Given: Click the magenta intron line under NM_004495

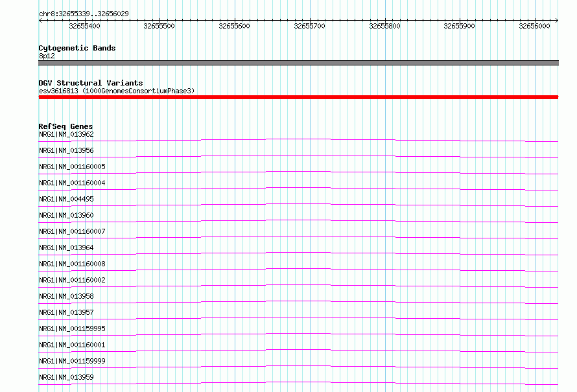Looking at the screenshot, I should [x=298, y=203].
